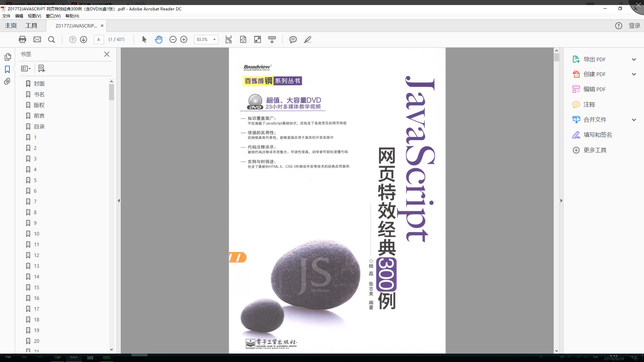The height and width of the screenshot is (362, 644).
Task: Click document scrollbar down arrow
Action: coord(556,351)
